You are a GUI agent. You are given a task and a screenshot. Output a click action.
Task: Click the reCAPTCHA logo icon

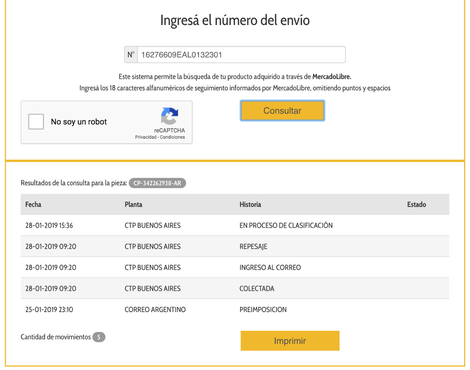coord(170,116)
